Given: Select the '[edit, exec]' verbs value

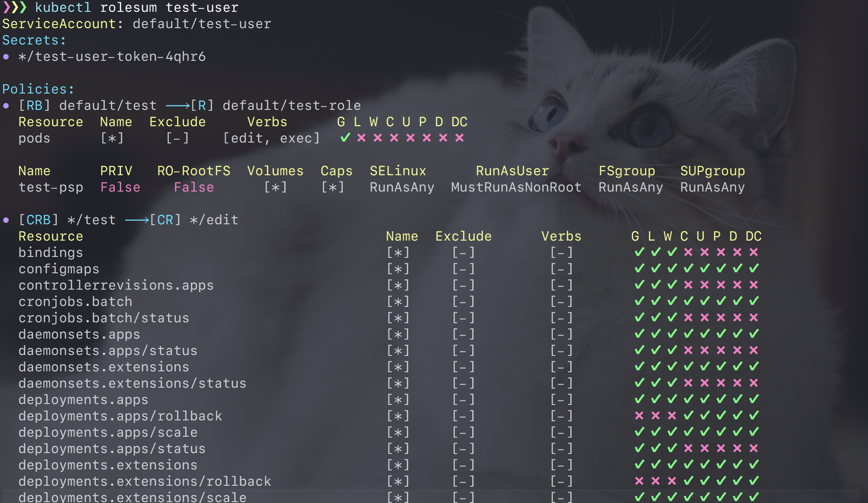Looking at the screenshot, I should (271, 138).
